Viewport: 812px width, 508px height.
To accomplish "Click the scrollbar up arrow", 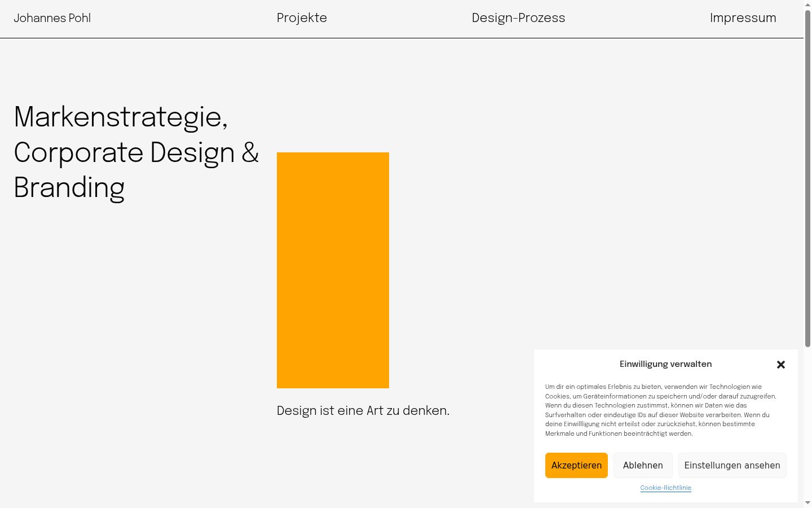I will click(x=807, y=4).
